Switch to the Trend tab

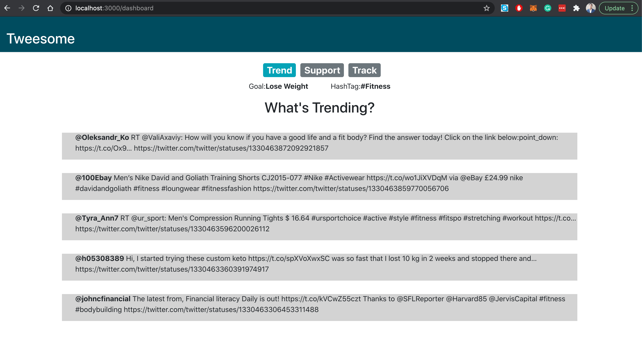point(279,70)
